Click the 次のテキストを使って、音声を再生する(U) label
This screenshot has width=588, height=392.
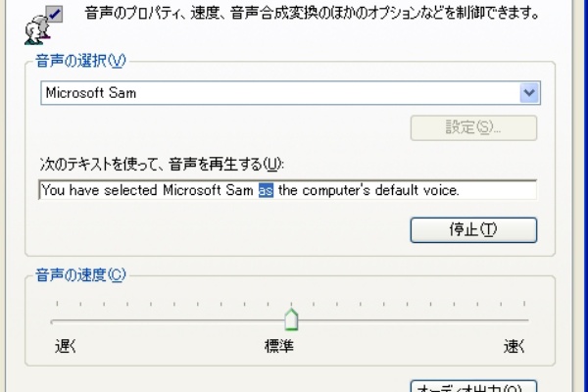[x=162, y=165]
